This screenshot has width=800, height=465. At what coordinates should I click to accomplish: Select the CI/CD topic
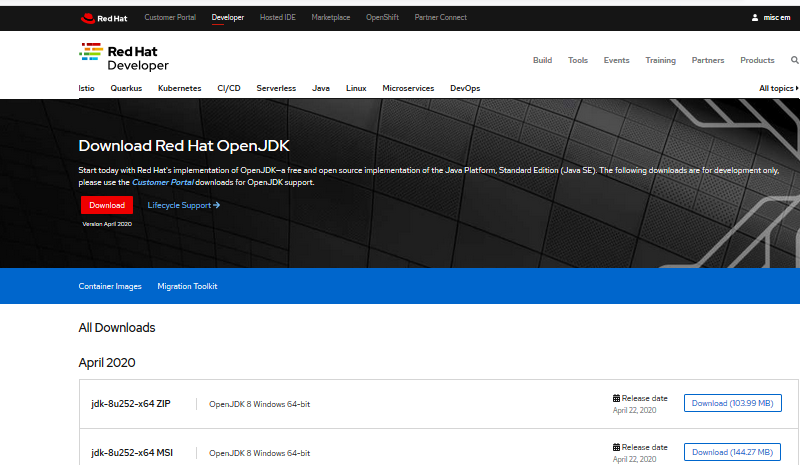coord(229,88)
